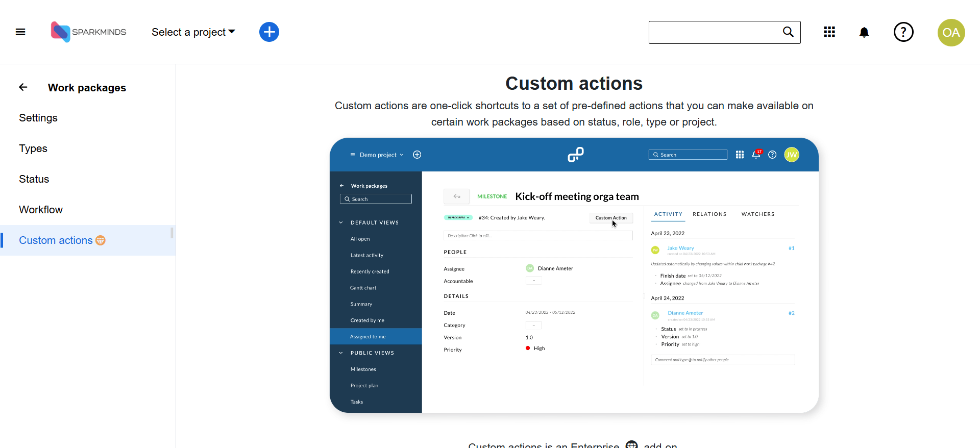The height and width of the screenshot is (448, 980).
Task: Select Custom actions in the sidebar
Action: click(x=56, y=240)
